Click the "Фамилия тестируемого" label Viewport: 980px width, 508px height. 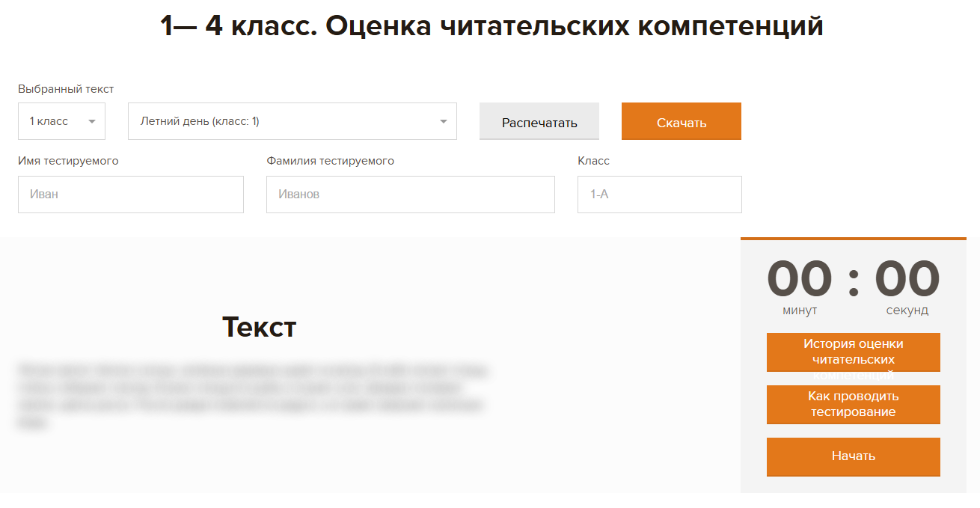pyautogui.click(x=330, y=161)
